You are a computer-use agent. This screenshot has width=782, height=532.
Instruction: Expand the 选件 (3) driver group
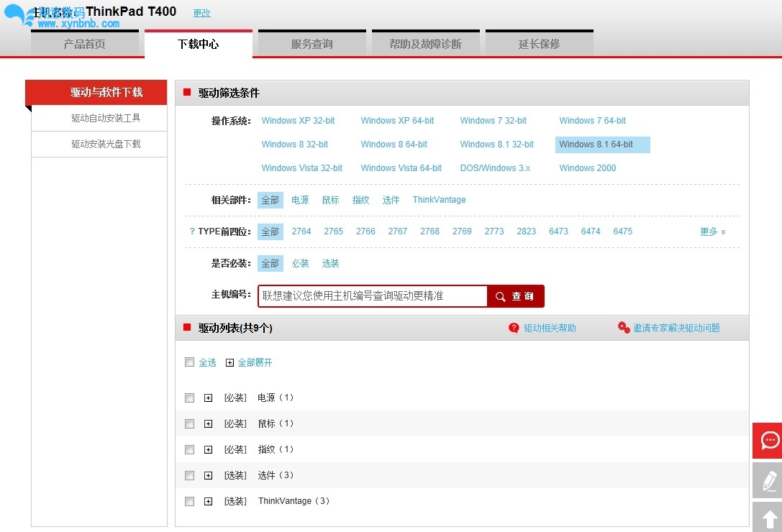pos(209,476)
